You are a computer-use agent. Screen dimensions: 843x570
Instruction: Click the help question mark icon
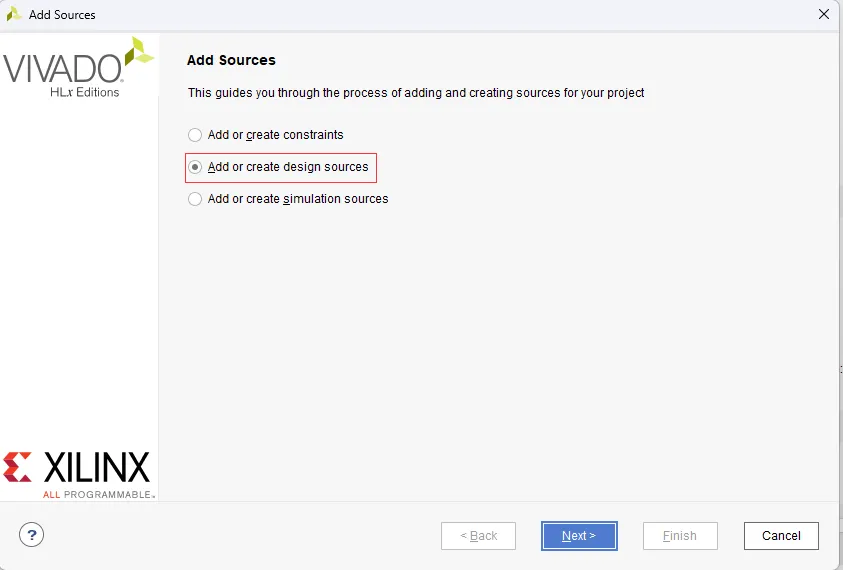click(32, 535)
